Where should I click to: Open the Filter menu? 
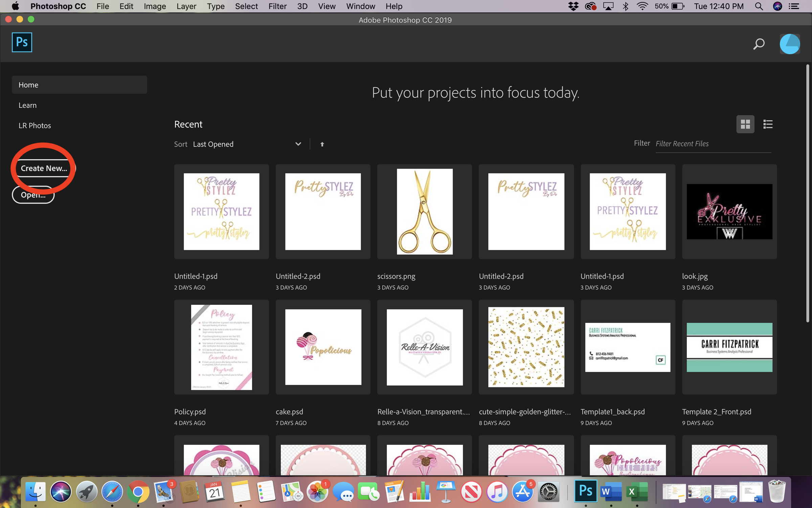(277, 6)
